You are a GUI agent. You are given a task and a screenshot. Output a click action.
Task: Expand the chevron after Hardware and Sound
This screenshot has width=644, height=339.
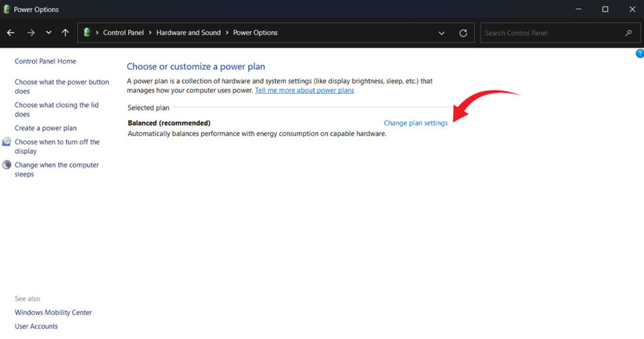click(x=227, y=33)
